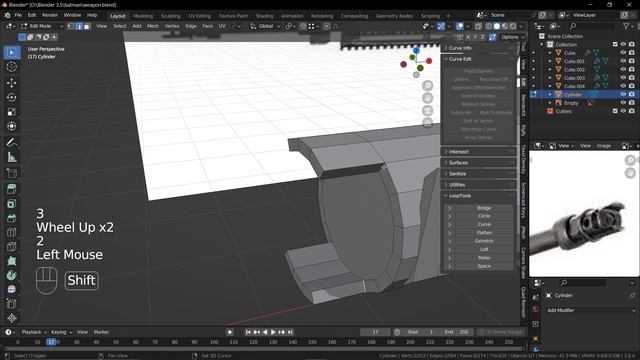Open the Edit Mode dropdown
Image resolution: width=640 pixels, height=360 pixels.
coord(42,26)
